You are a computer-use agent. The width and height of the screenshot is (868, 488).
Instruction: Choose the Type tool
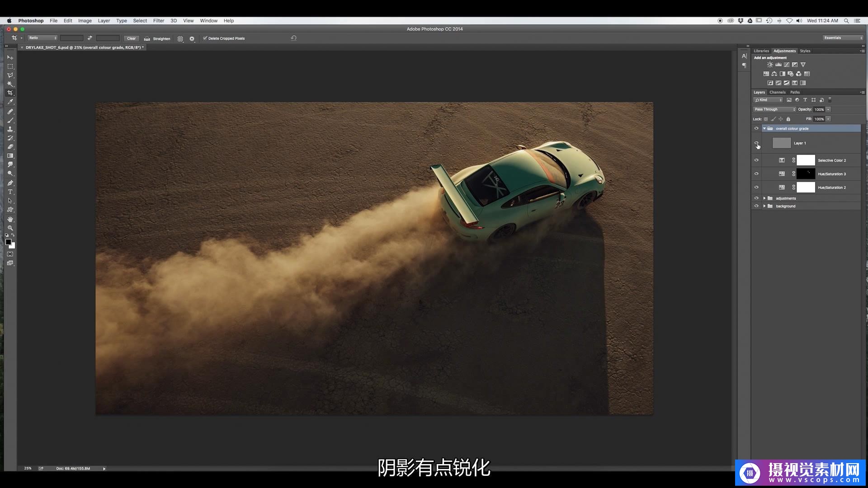[x=10, y=192]
